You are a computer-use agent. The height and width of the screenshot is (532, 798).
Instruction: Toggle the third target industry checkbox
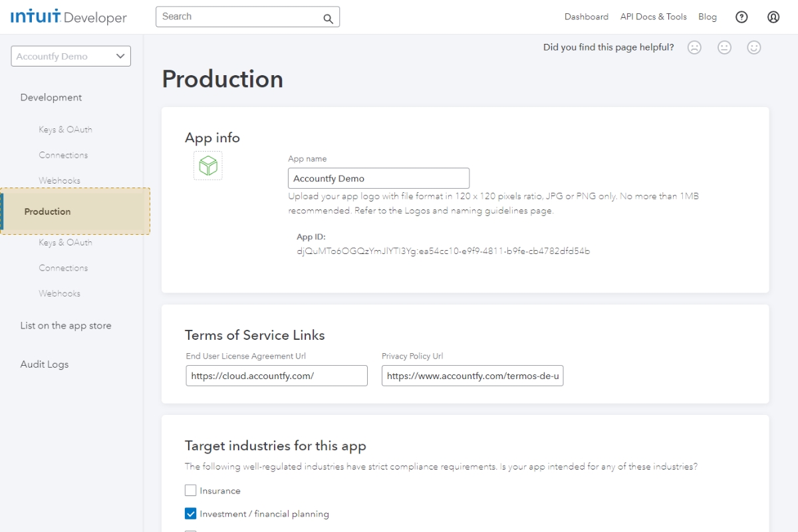(190, 531)
